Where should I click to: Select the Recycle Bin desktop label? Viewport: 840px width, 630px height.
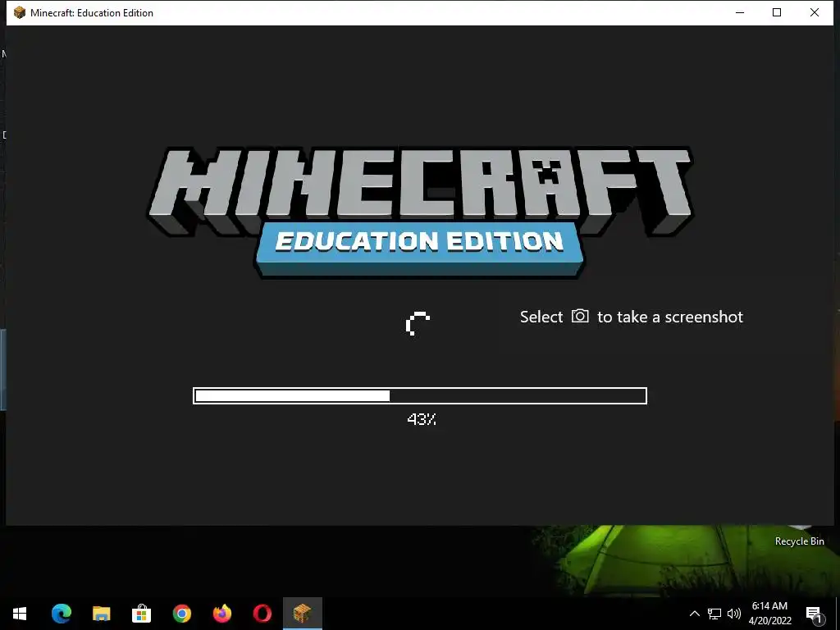(x=799, y=541)
